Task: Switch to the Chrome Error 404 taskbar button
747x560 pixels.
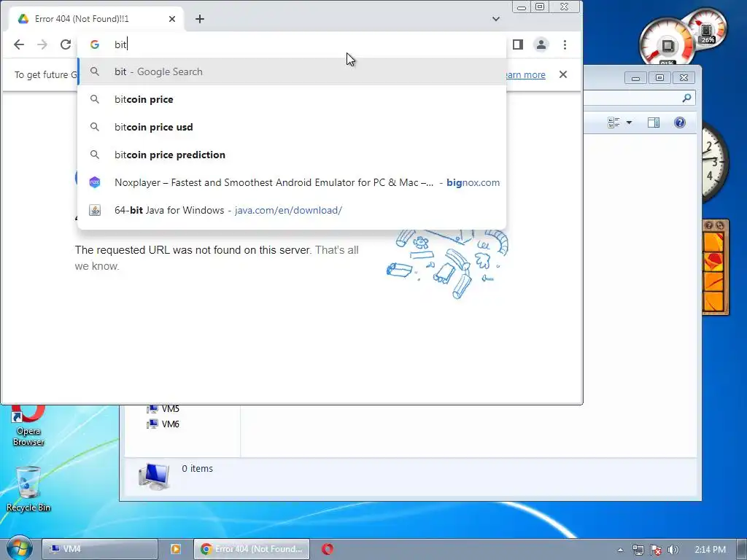Action: pos(252,549)
